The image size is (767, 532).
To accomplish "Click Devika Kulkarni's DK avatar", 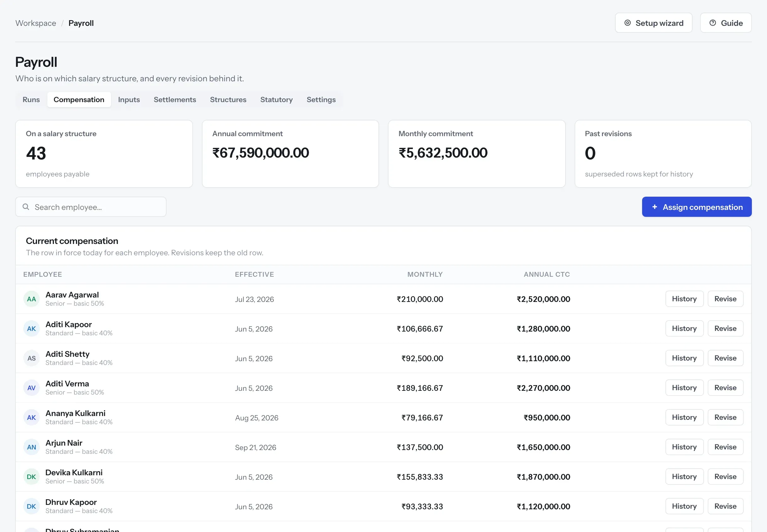I will 31,477.
